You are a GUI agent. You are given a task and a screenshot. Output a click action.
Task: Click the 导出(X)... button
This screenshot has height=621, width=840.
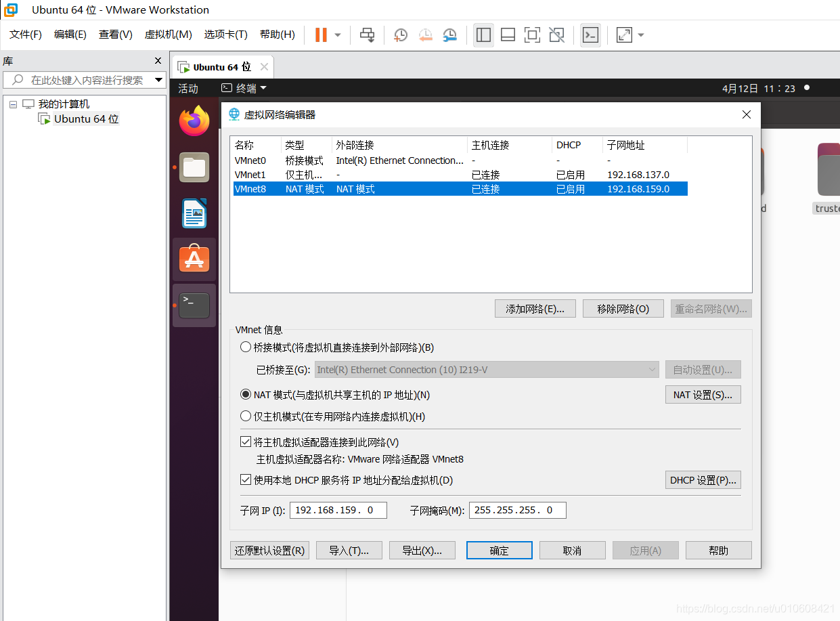(422, 551)
